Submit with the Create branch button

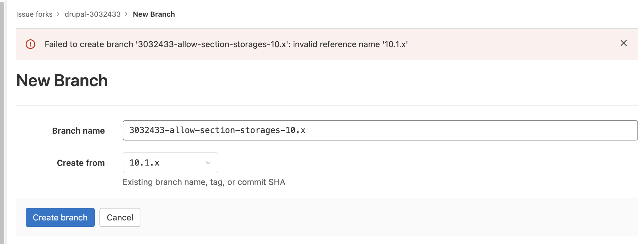pyautogui.click(x=60, y=217)
